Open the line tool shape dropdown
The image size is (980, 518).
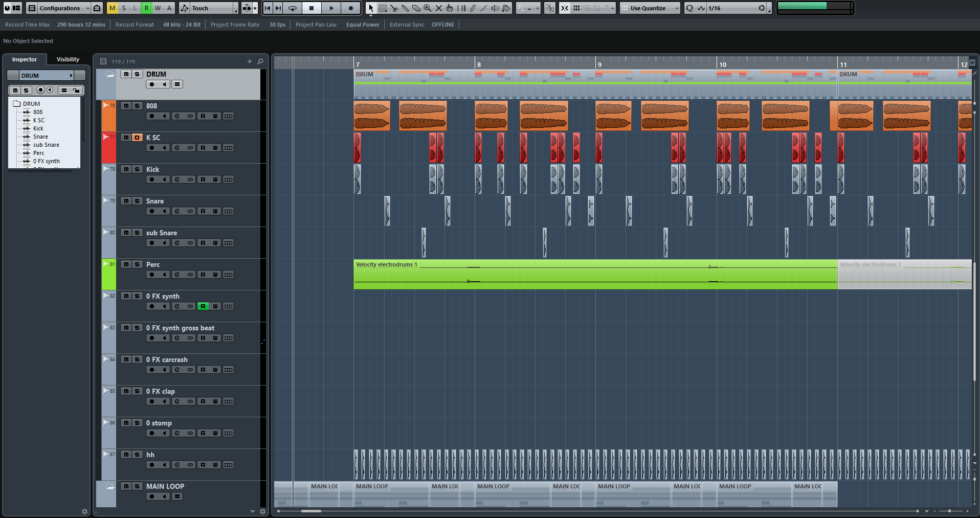pos(528,8)
